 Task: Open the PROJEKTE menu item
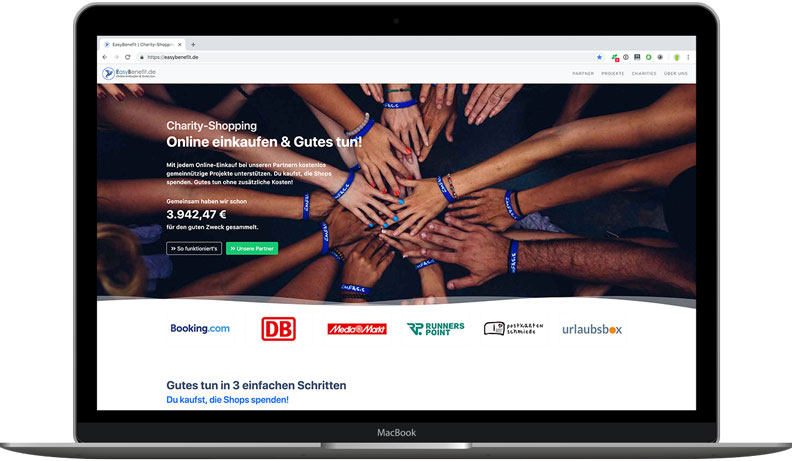click(x=613, y=74)
